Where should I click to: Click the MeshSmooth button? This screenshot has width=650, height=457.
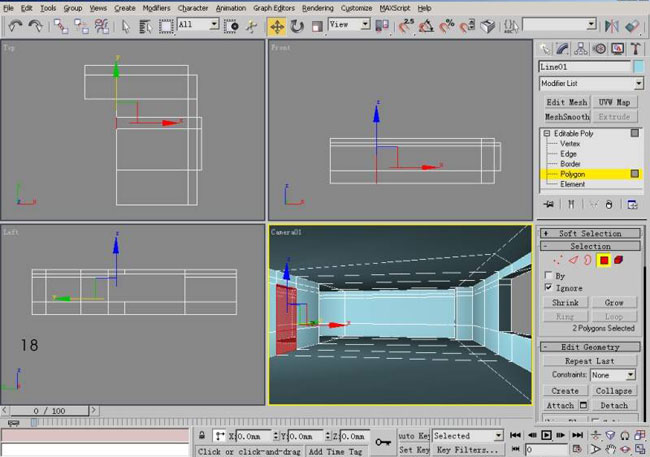tap(567, 117)
